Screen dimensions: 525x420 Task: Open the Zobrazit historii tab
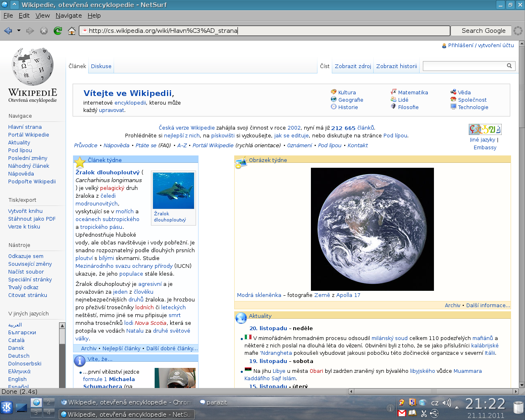click(x=397, y=66)
